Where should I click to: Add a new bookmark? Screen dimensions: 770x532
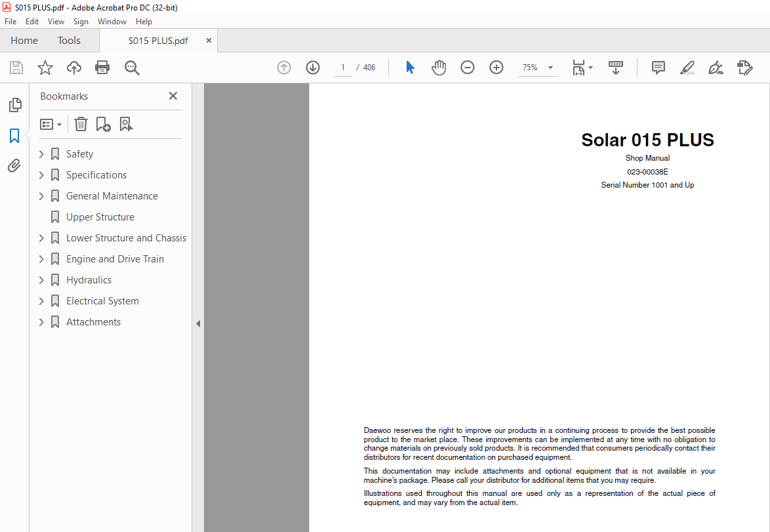[103, 124]
